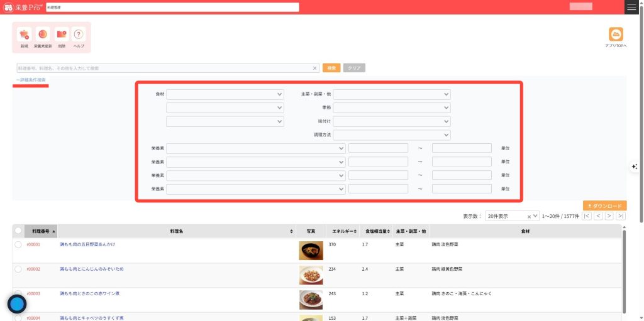644x321 pixels.
Task: Click the ダウンロード download button
Action: coord(604,205)
